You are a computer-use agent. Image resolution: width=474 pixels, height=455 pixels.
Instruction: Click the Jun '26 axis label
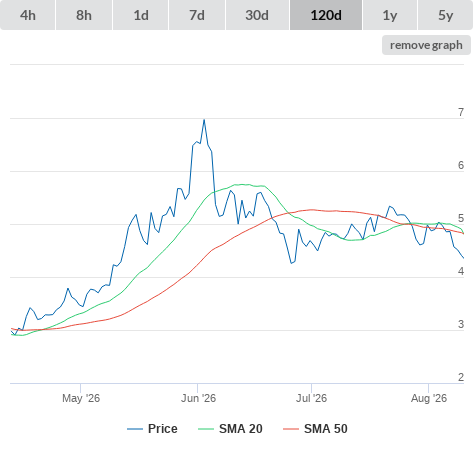(x=198, y=398)
